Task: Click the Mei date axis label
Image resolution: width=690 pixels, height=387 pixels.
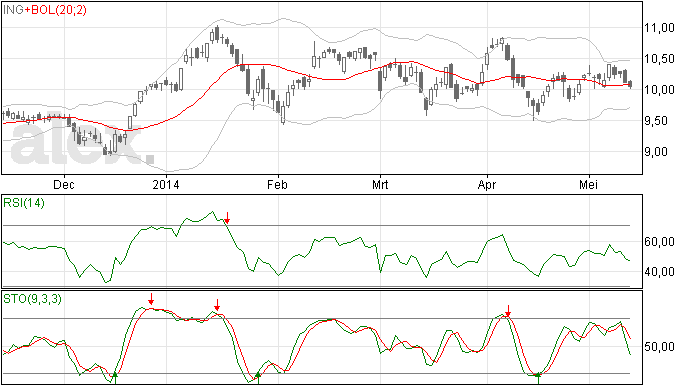Action: click(x=588, y=184)
